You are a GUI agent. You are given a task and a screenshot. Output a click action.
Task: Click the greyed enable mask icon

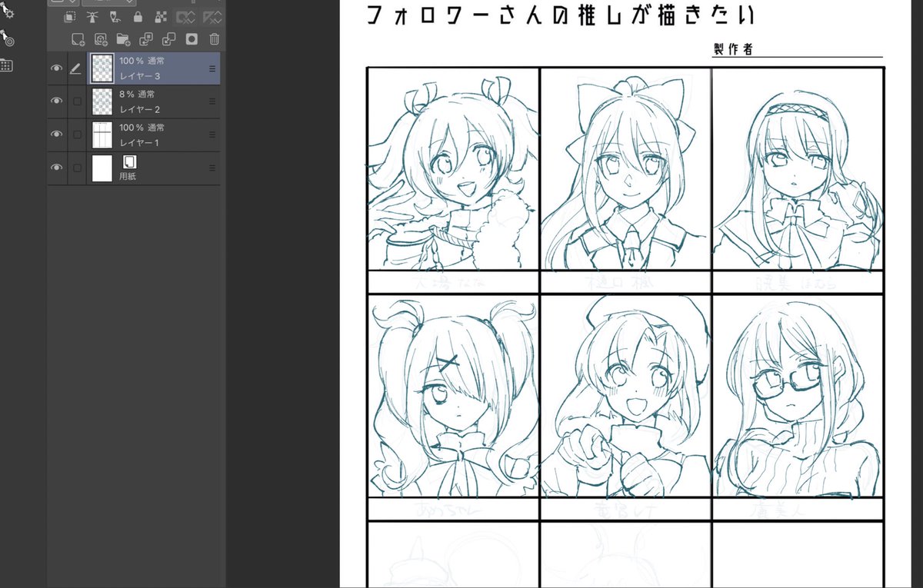(185, 17)
